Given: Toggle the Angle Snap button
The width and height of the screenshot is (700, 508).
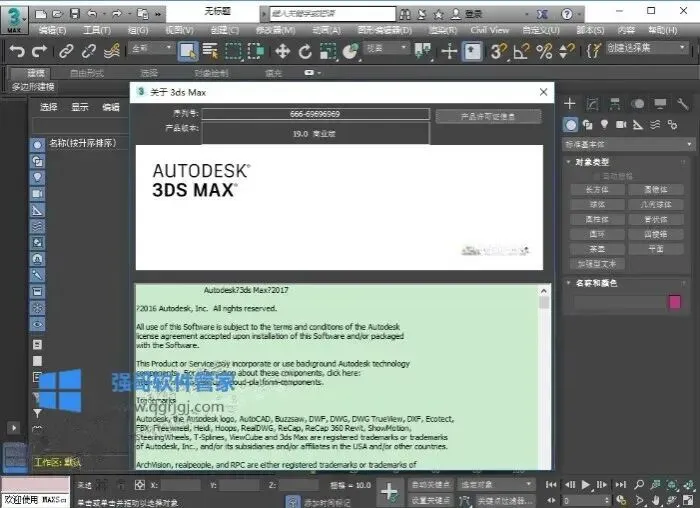Looking at the screenshot, I should [x=521, y=51].
